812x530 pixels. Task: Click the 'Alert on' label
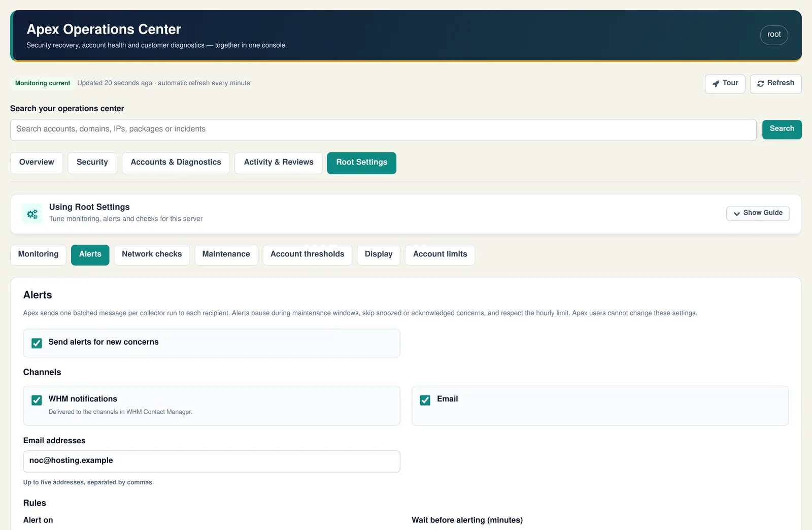coord(38,520)
